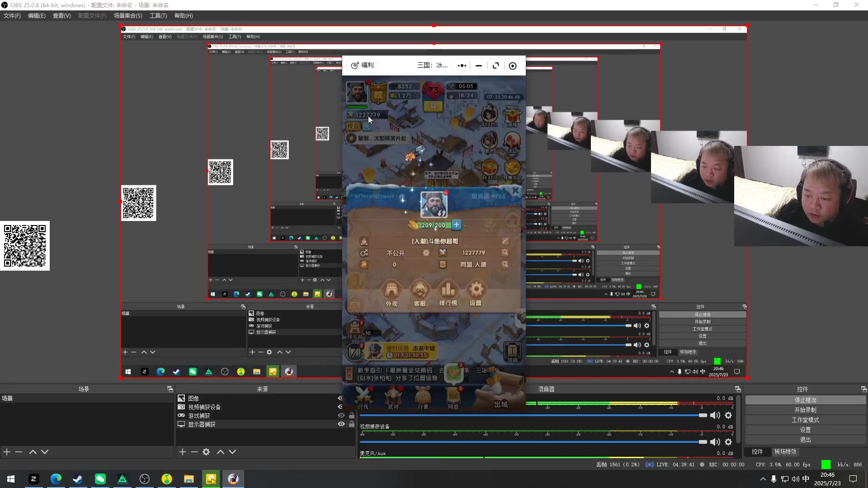Remove the selected source with the minus icon
The height and width of the screenshot is (488, 868).
(194, 452)
